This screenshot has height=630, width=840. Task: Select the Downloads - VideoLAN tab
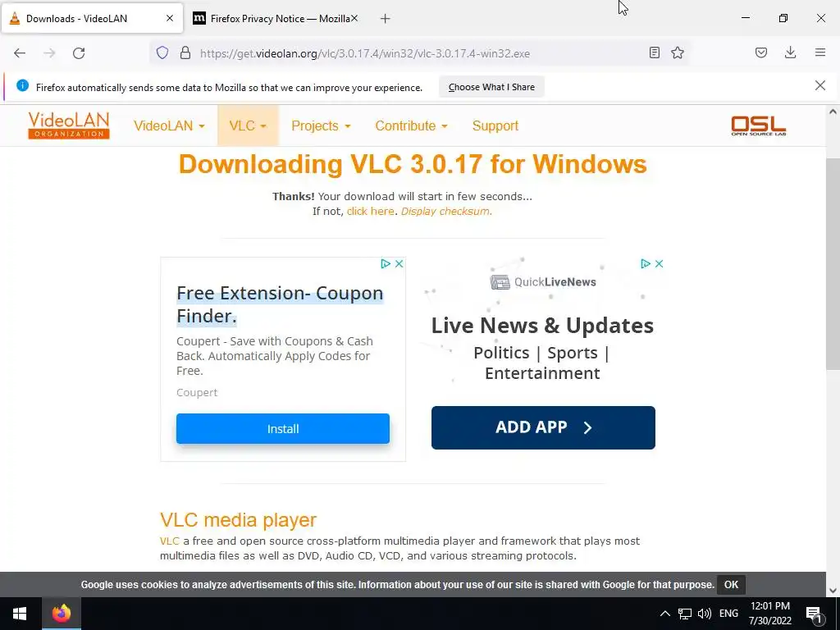point(92,19)
